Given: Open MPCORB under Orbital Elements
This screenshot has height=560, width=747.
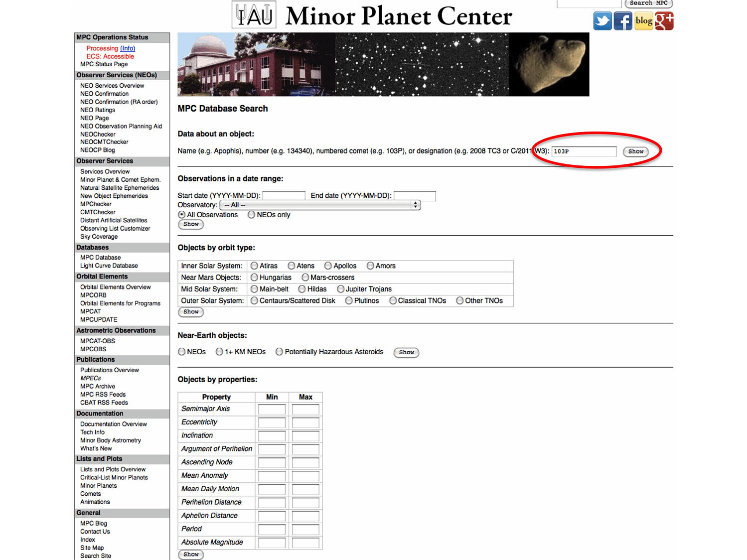Looking at the screenshot, I should click(93, 295).
